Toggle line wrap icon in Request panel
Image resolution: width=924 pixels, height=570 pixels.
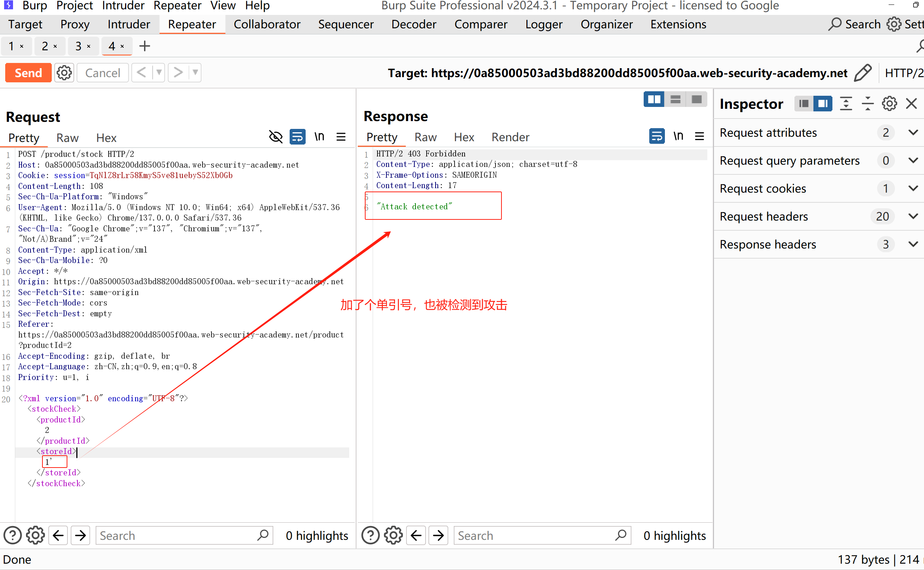pos(297,137)
